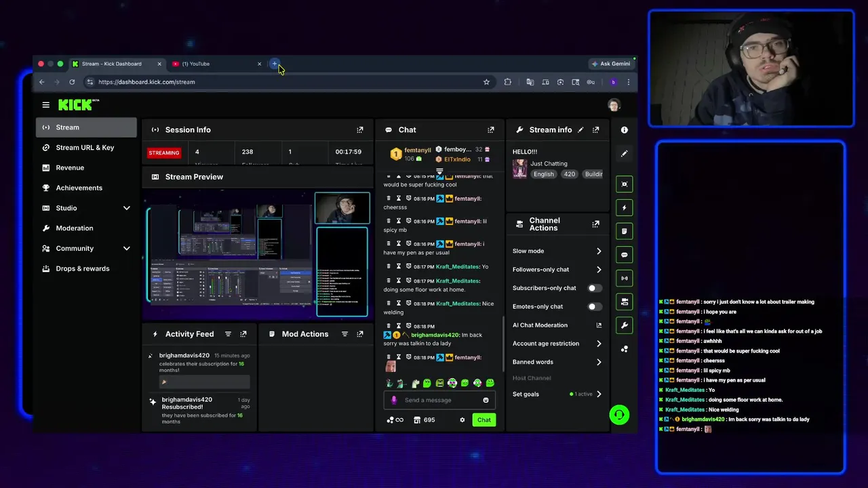This screenshot has width=868, height=488.
Task: Click the Ask Gemini button
Action: pos(611,64)
